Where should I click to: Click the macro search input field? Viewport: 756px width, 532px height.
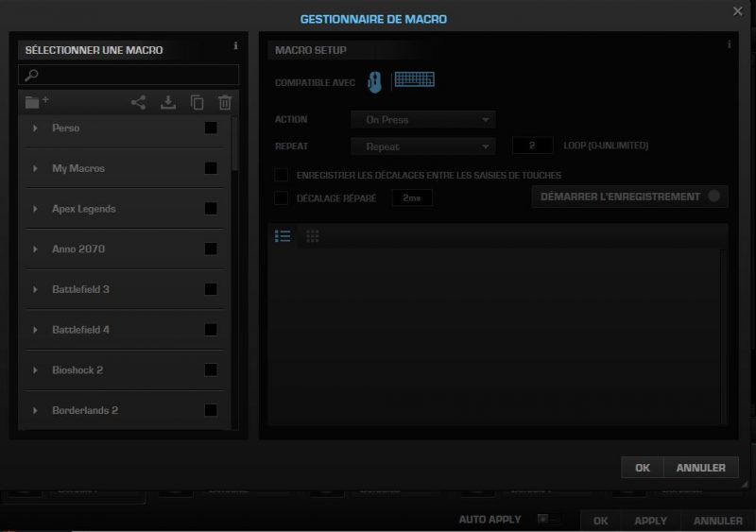(x=129, y=76)
